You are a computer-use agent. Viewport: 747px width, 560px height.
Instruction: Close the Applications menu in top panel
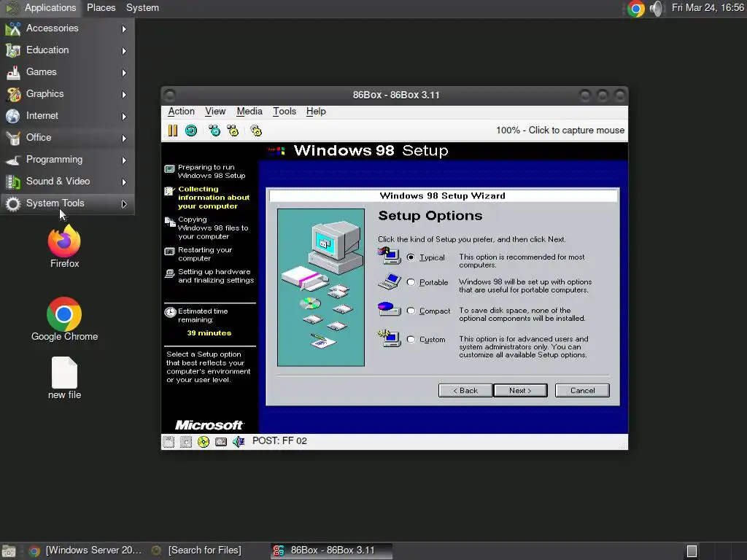click(x=41, y=8)
